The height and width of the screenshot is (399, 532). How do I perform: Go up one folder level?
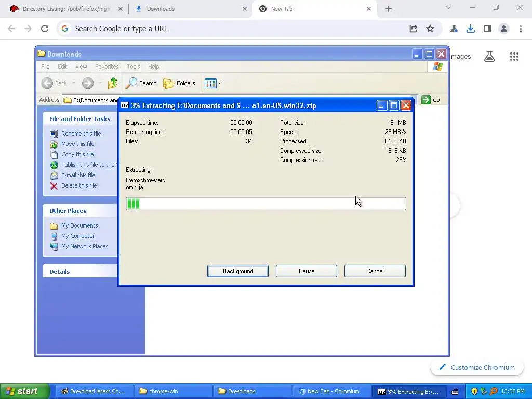pyautogui.click(x=113, y=83)
